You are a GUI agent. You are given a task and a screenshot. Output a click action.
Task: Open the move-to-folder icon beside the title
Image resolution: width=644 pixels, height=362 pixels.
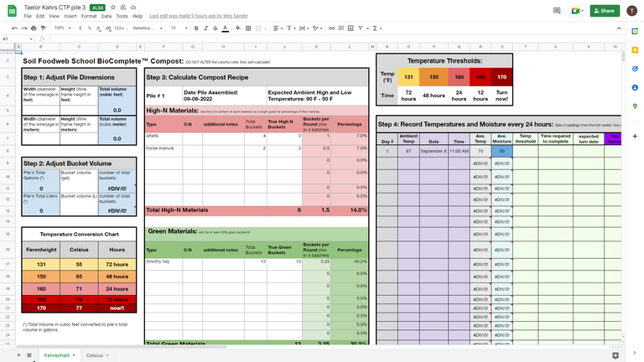click(122, 8)
